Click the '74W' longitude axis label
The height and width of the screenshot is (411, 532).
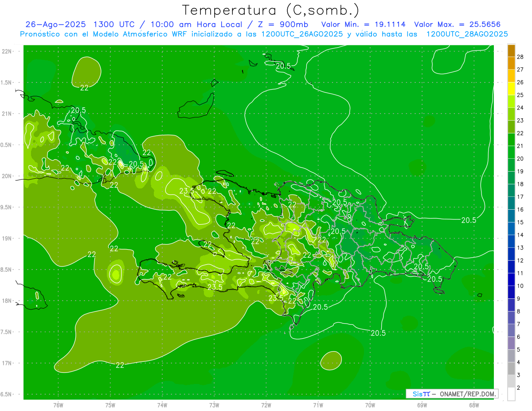(162, 405)
